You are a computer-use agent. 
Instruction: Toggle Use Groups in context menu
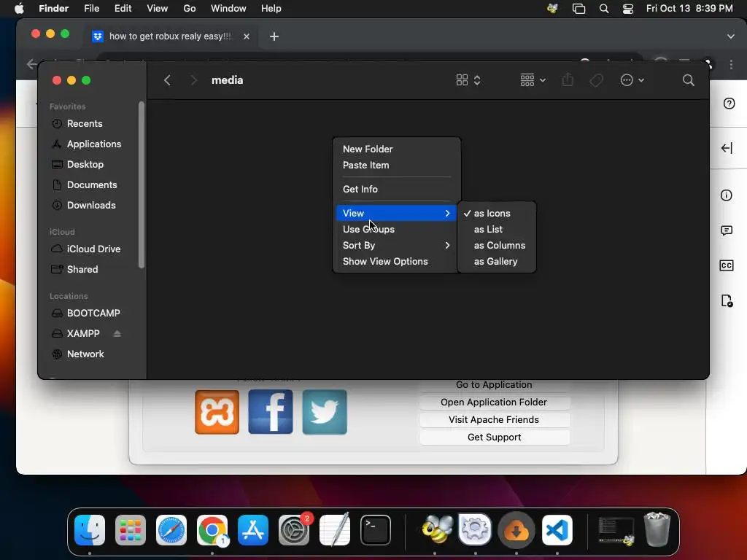396,230
